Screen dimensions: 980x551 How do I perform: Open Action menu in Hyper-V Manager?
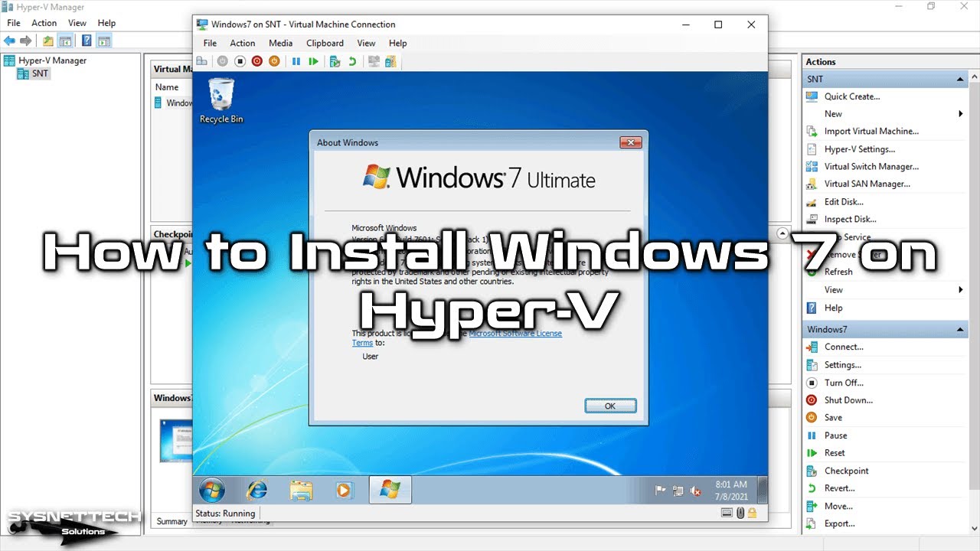pyautogui.click(x=44, y=23)
